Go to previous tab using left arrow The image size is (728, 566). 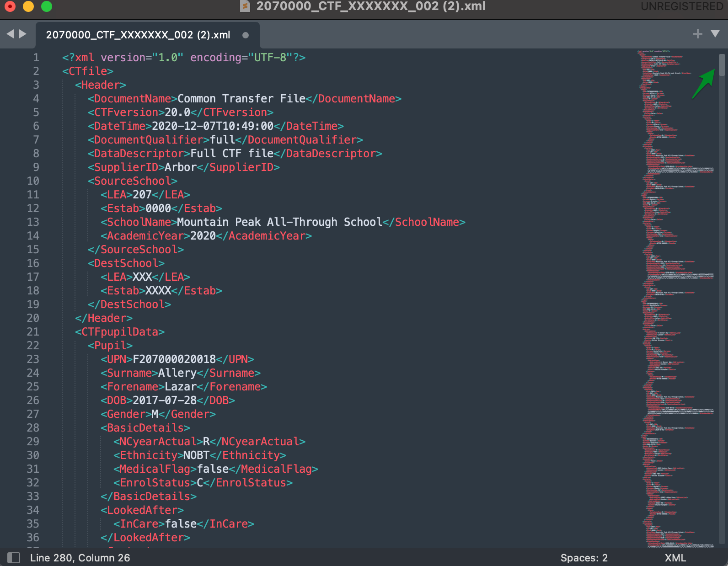(x=10, y=34)
